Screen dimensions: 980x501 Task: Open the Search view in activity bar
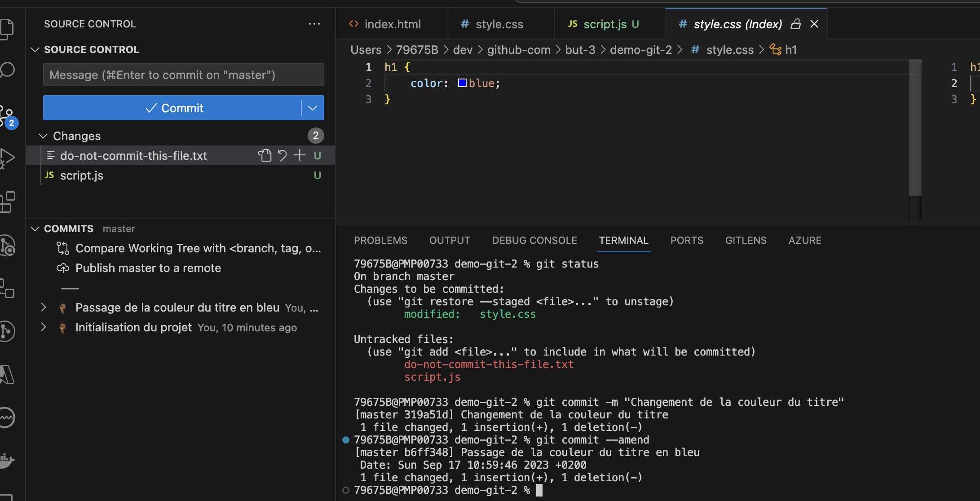pyautogui.click(x=7, y=70)
